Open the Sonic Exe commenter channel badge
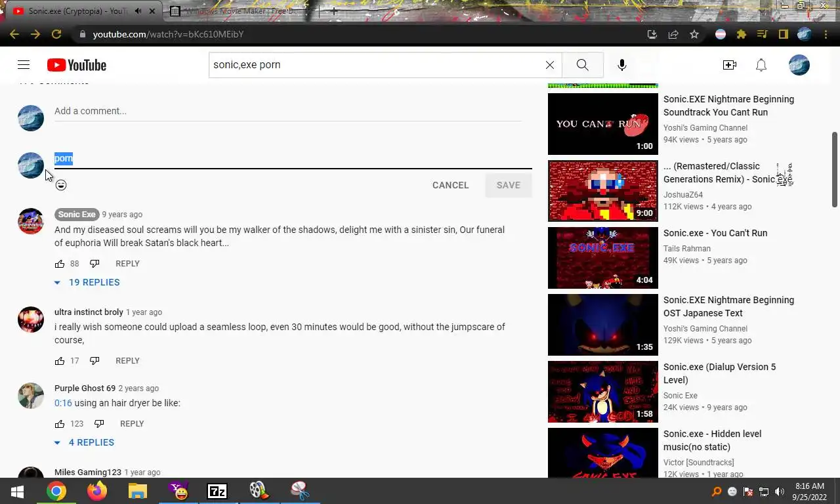This screenshot has width=840, height=504. pos(77,215)
